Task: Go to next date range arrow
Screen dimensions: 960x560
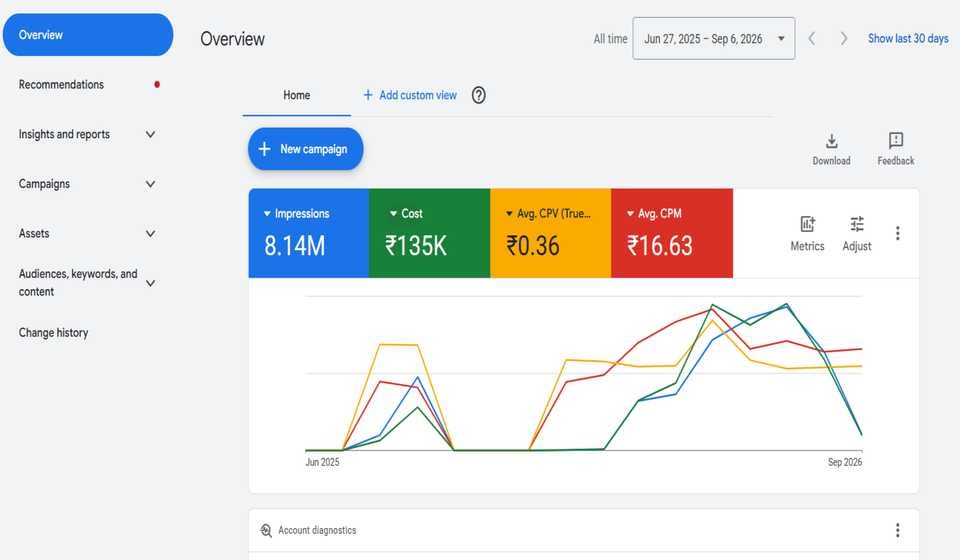Action: click(844, 38)
